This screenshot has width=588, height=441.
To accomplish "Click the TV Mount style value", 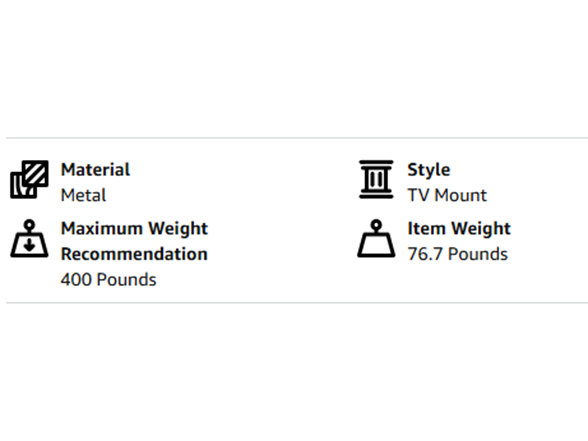I will click(x=447, y=195).
